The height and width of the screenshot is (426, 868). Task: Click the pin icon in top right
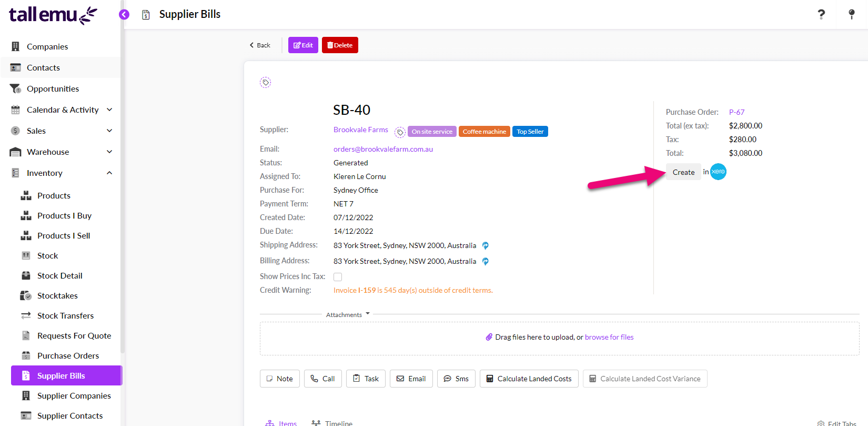851,15
